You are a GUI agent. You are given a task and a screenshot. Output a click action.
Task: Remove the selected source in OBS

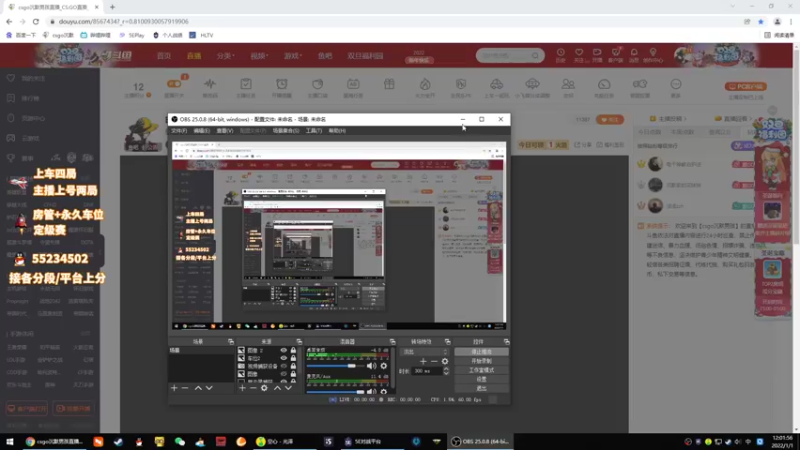[x=253, y=388]
